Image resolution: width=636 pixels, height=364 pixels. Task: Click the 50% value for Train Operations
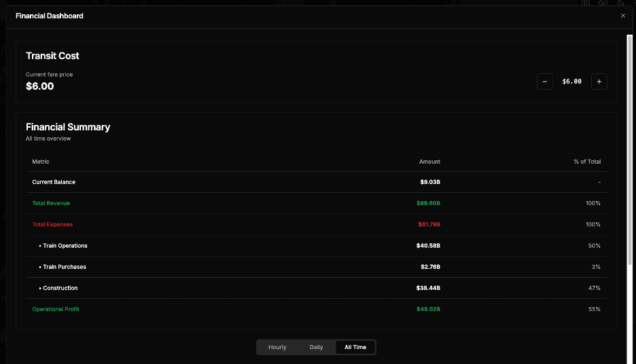595,246
